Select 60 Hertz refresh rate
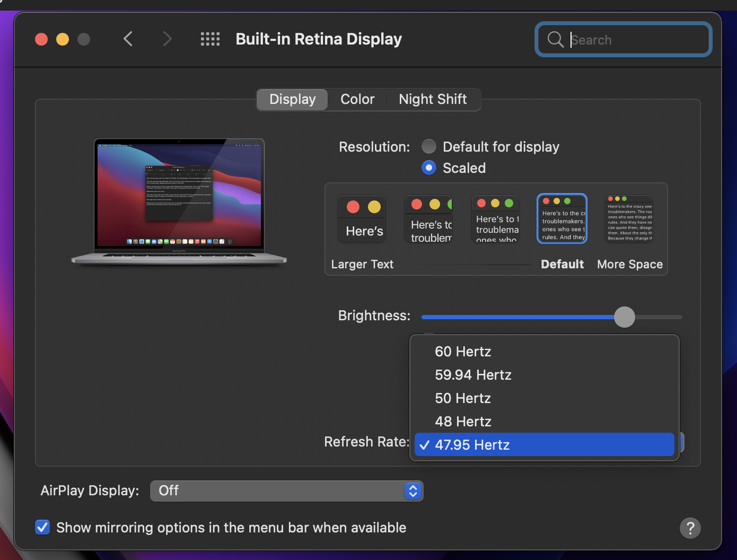The width and height of the screenshot is (737, 560). point(545,352)
